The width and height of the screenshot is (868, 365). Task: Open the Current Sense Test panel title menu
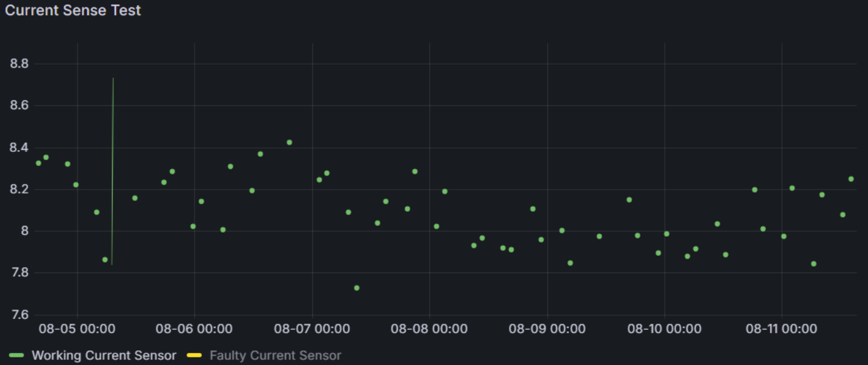[x=73, y=11]
